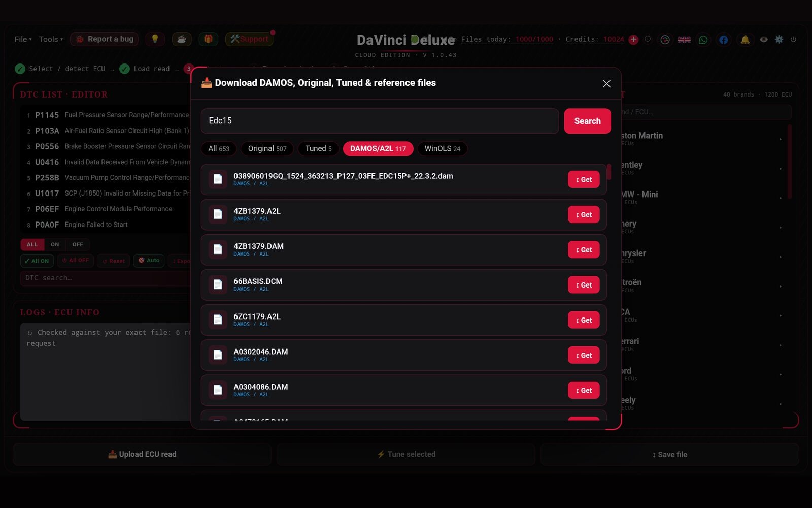The height and width of the screenshot is (508, 812).
Task: Click the file icon beside A0302046.DAM
Action: point(218,355)
